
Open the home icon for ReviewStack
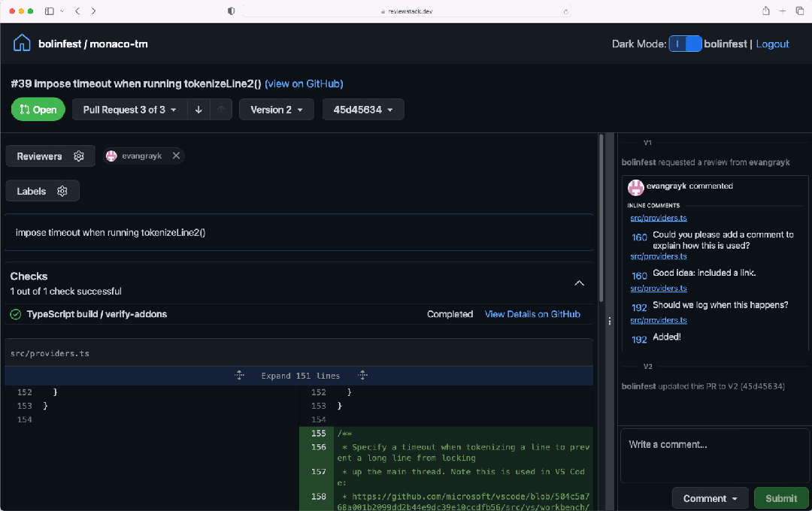(22, 43)
